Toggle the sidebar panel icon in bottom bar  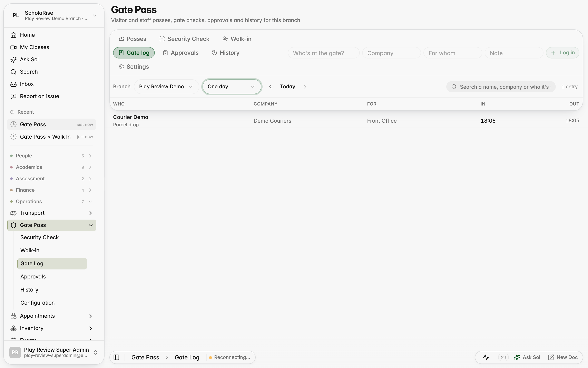point(116,357)
